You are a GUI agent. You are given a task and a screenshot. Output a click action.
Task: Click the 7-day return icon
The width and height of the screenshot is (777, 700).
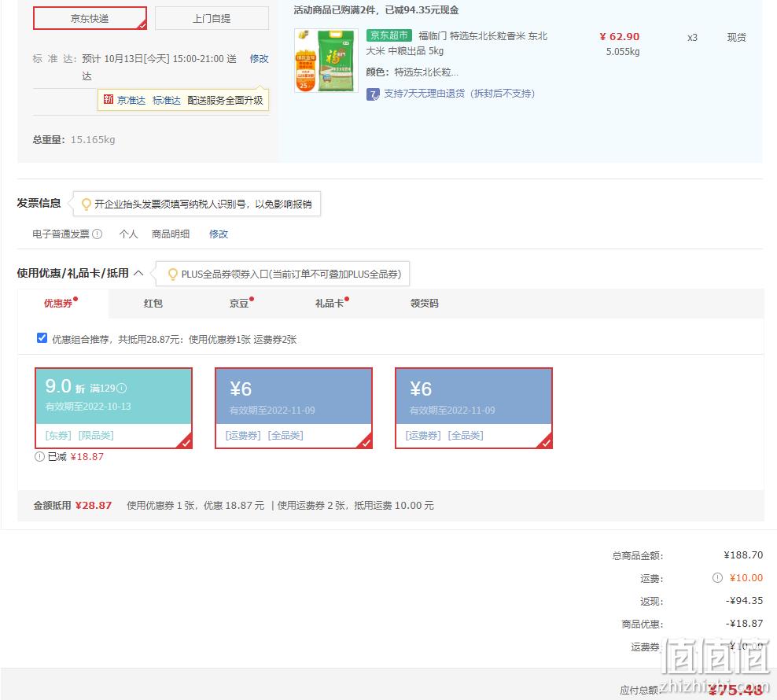(x=373, y=94)
